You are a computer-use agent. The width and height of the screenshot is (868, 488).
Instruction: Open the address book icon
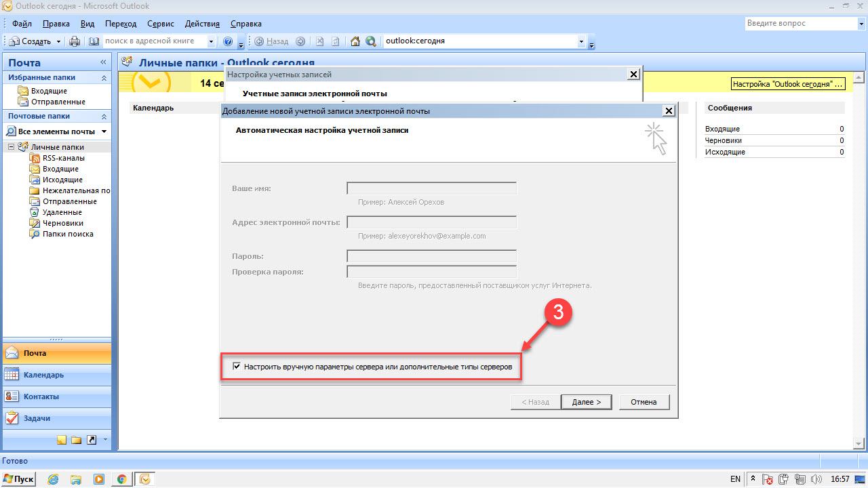coord(94,41)
